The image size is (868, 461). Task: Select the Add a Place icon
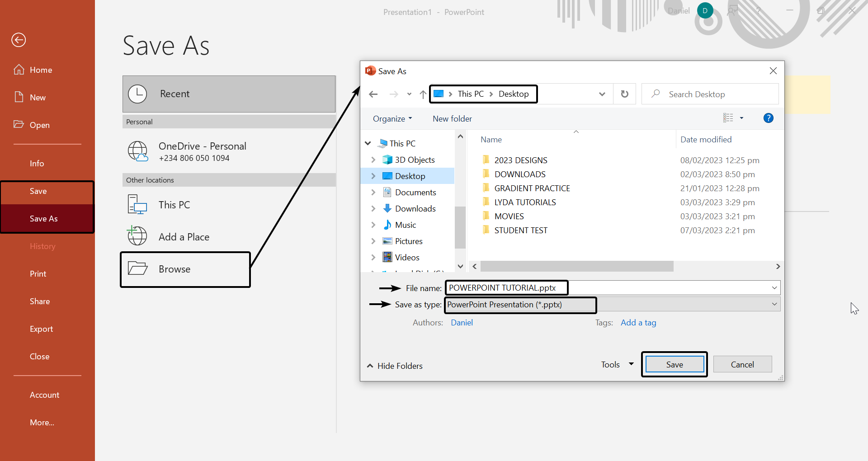(137, 236)
